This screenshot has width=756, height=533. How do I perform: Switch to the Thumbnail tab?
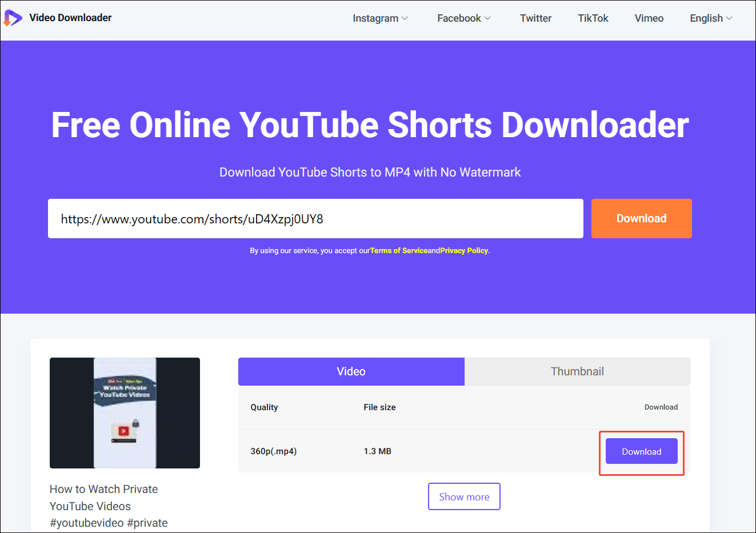click(577, 371)
